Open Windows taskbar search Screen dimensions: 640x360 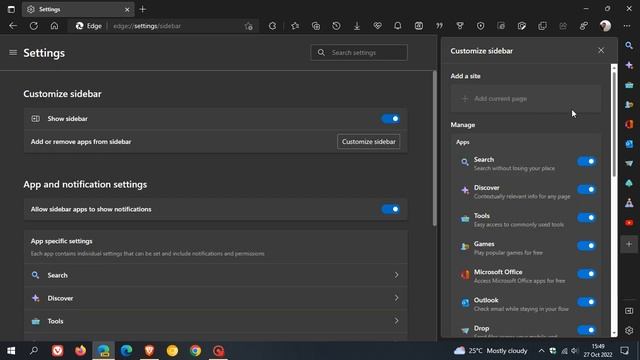(34, 351)
